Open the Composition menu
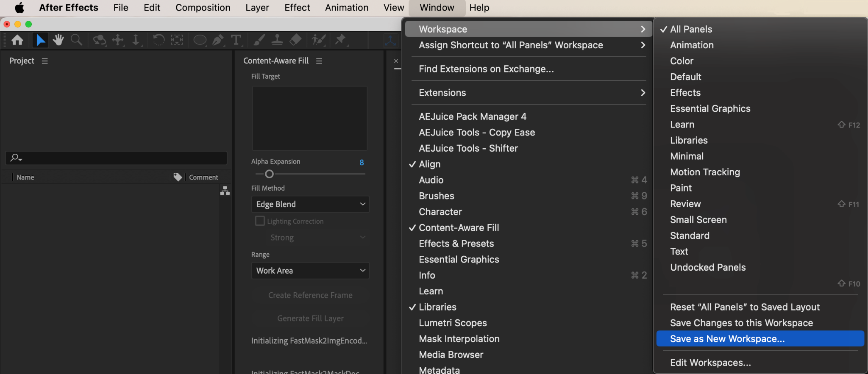This screenshot has height=374, width=868. pos(203,8)
